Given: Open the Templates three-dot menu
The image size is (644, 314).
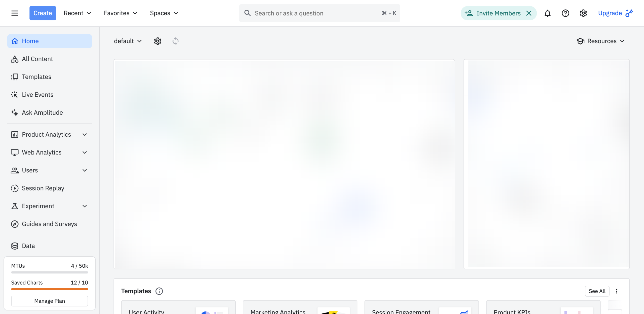Looking at the screenshot, I should click(x=617, y=291).
